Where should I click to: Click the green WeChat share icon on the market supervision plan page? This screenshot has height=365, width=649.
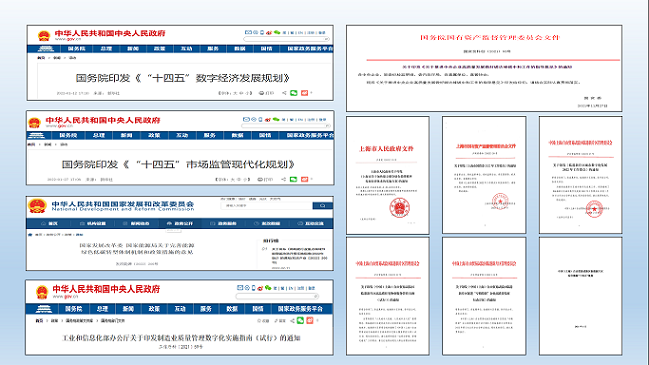[293, 179]
